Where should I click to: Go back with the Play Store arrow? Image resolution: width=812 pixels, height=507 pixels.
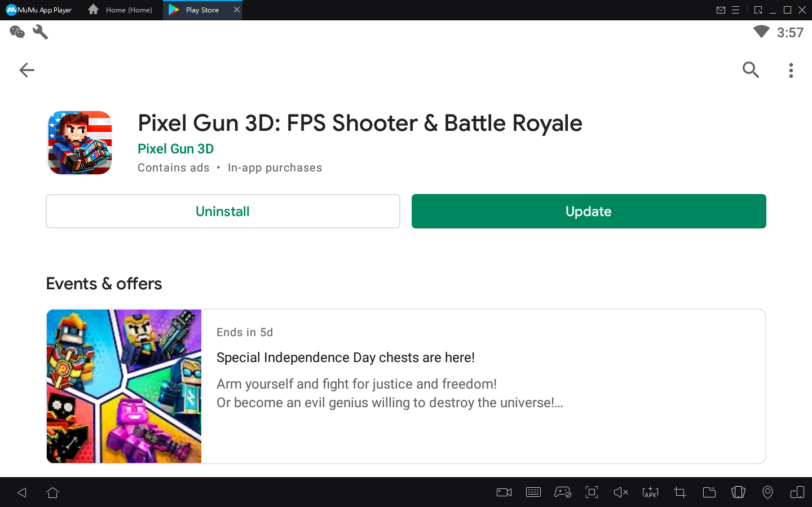point(27,70)
